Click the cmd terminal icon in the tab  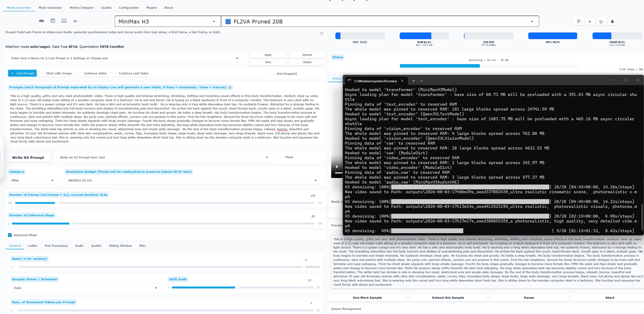tap(349, 81)
